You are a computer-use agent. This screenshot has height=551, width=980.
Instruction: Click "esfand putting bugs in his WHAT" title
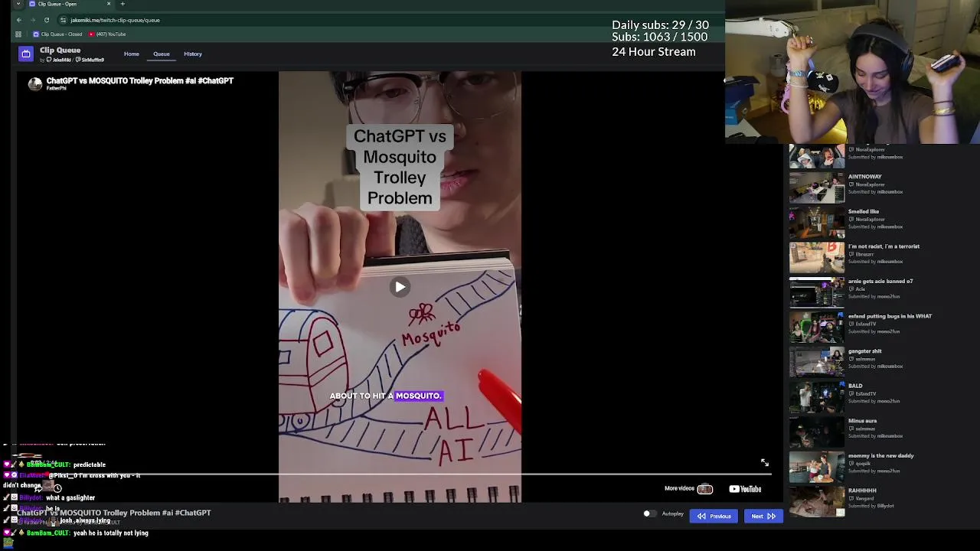[890, 316]
